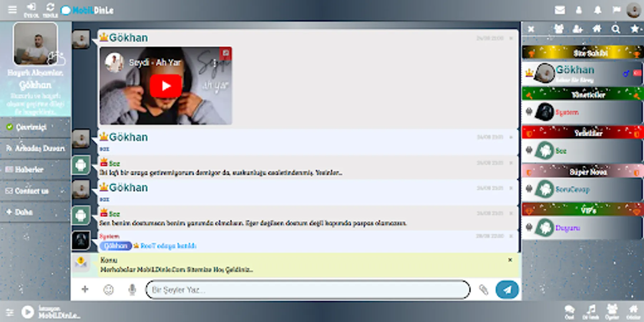Viewport: 644px width, 322px height.
Task: Click Gökhan's avatar beside the video message
Action: coord(81,39)
